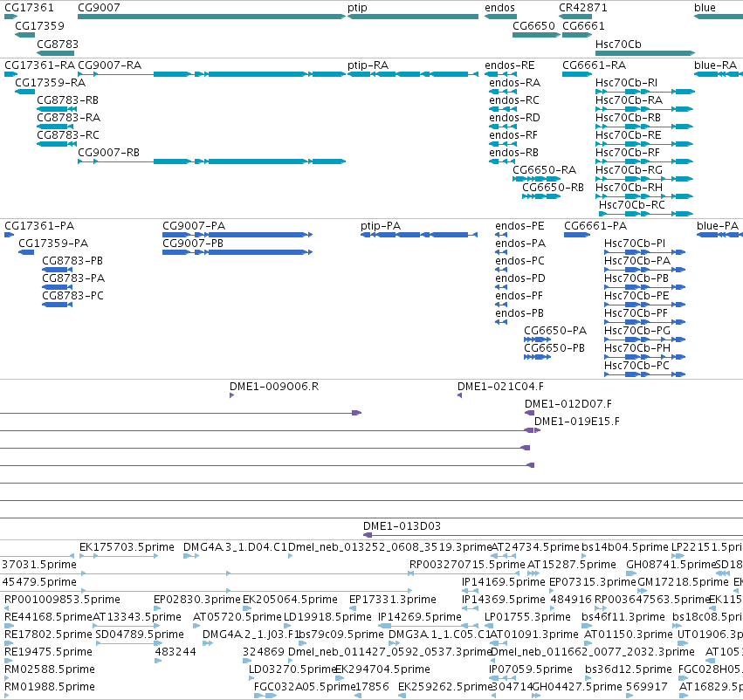The width and height of the screenshot is (743, 700).
Task: Select the 'DME1-013D03' clone label
Action: coord(402,526)
